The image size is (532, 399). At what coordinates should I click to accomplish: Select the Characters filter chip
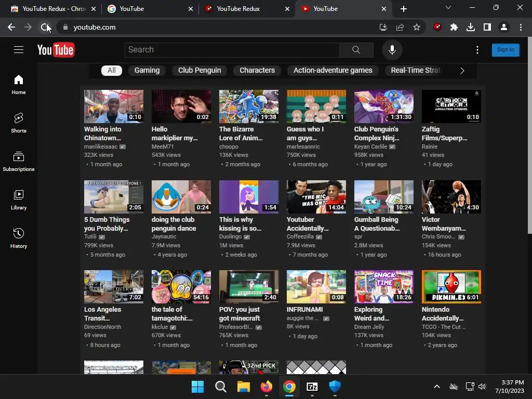257,70
